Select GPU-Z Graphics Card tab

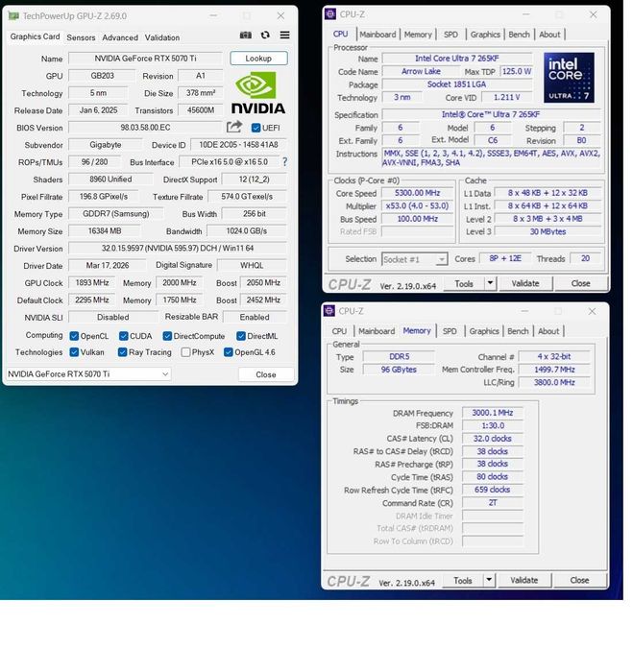coord(36,36)
